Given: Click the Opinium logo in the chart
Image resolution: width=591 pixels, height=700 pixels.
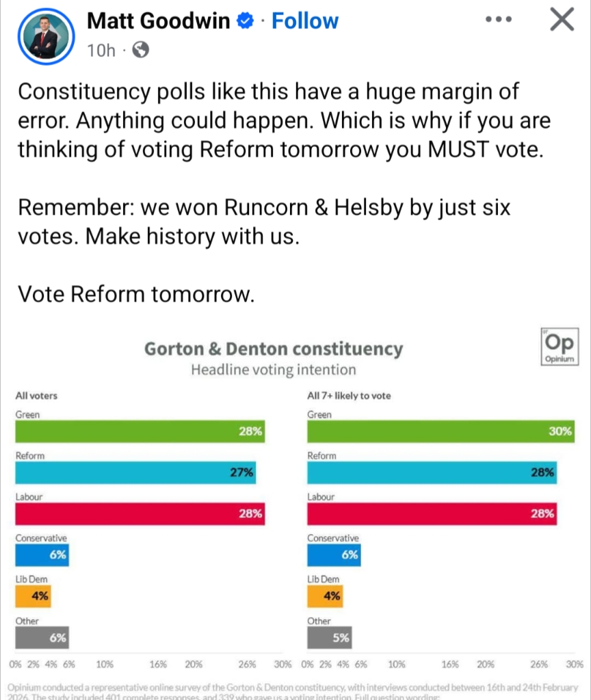Looking at the screenshot, I should (557, 346).
